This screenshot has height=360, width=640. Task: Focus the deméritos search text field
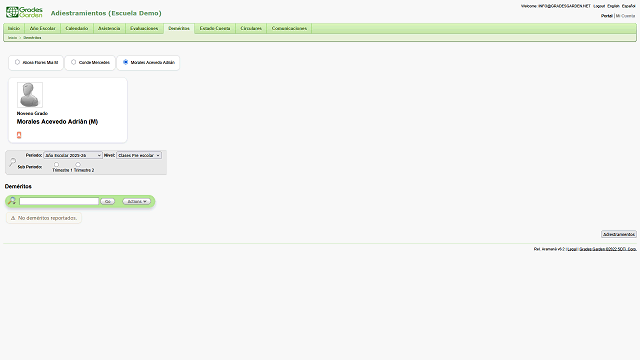pos(59,201)
